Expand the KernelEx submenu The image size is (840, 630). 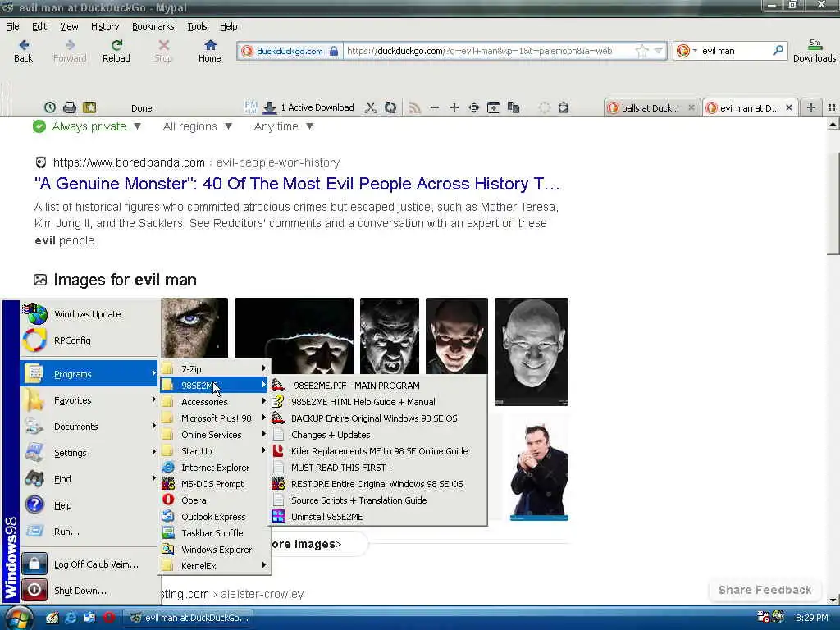tap(215, 566)
